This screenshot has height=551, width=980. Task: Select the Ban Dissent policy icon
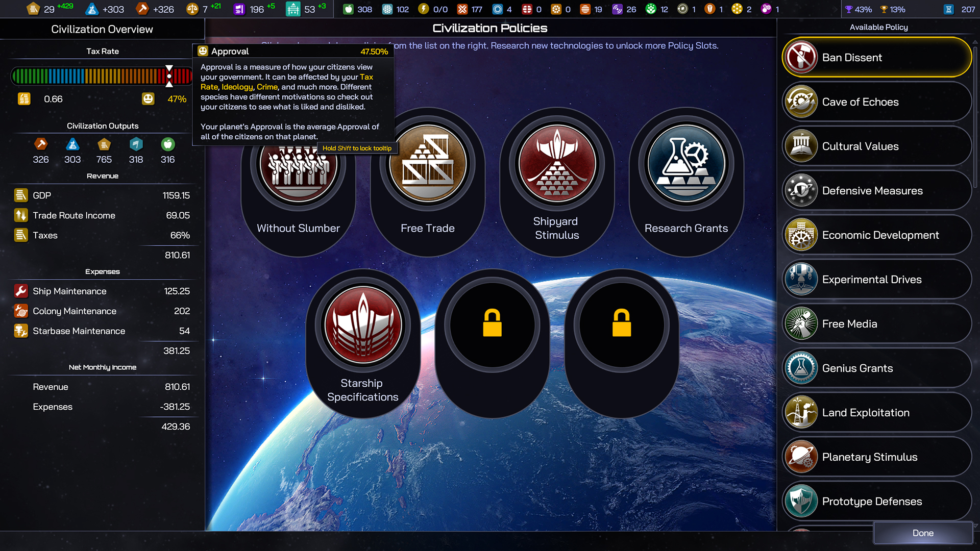click(801, 57)
